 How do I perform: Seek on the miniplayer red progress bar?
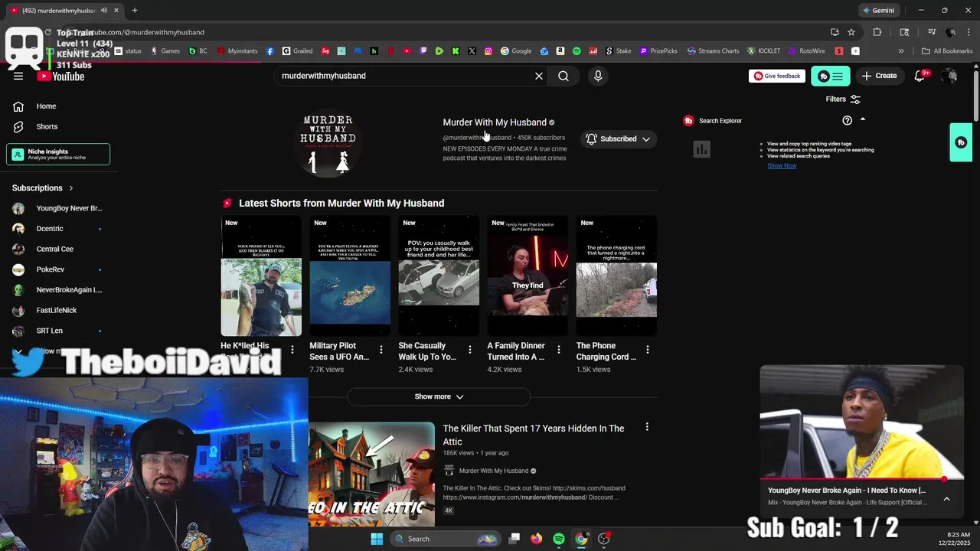pyautogui.click(x=862, y=480)
